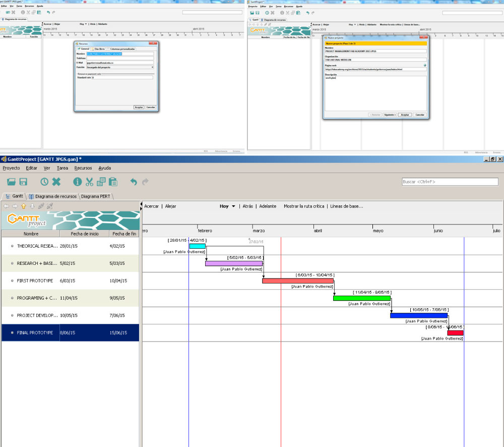Click Siguiente > in Nuevo proyecto dialog
The image size is (504, 447).
pyautogui.click(x=390, y=115)
